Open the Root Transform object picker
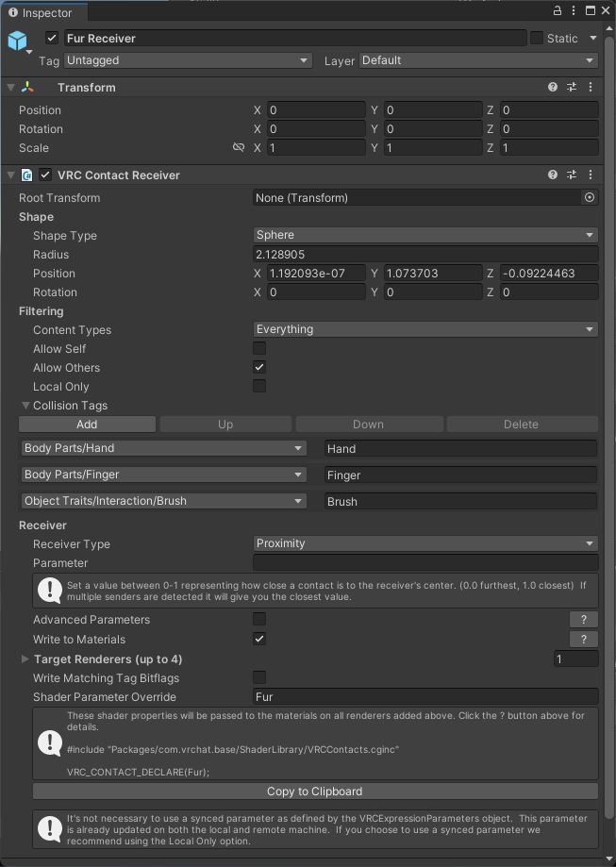 pyautogui.click(x=590, y=197)
